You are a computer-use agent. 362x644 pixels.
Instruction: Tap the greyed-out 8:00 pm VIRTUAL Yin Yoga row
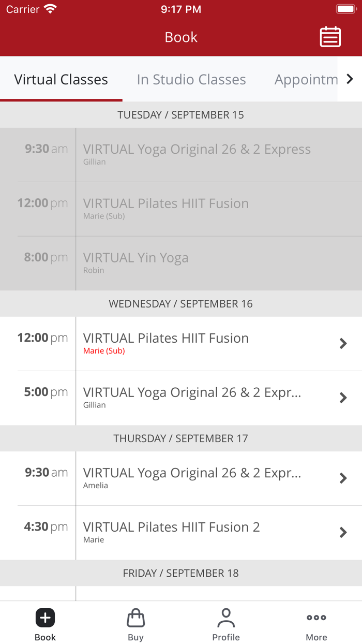coord(181,263)
